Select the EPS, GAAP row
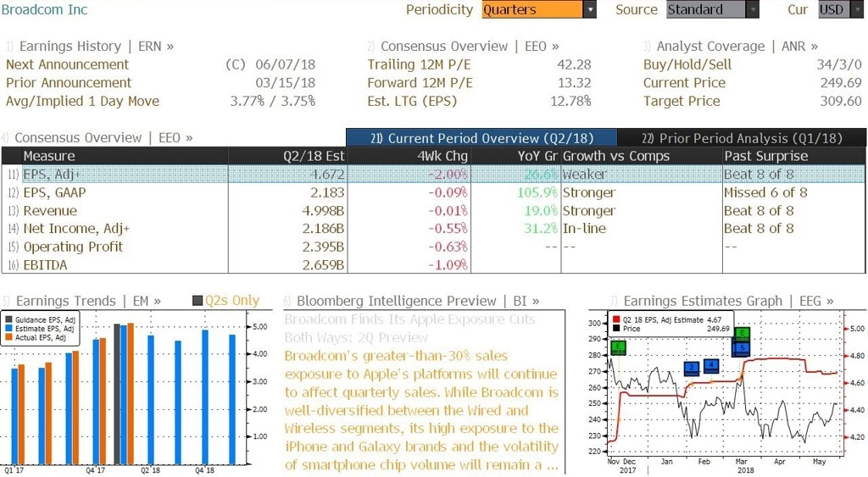This screenshot has height=477, width=868. tap(433, 192)
